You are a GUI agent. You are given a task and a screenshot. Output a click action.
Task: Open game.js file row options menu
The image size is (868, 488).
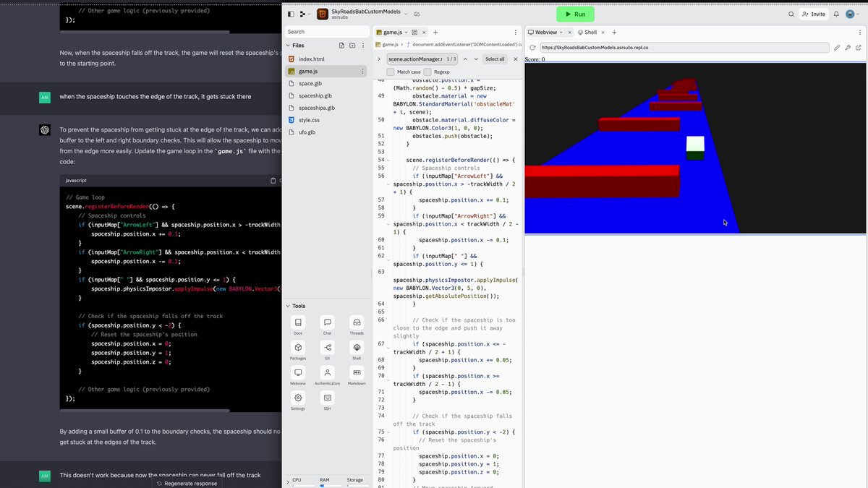click(362, 72)
